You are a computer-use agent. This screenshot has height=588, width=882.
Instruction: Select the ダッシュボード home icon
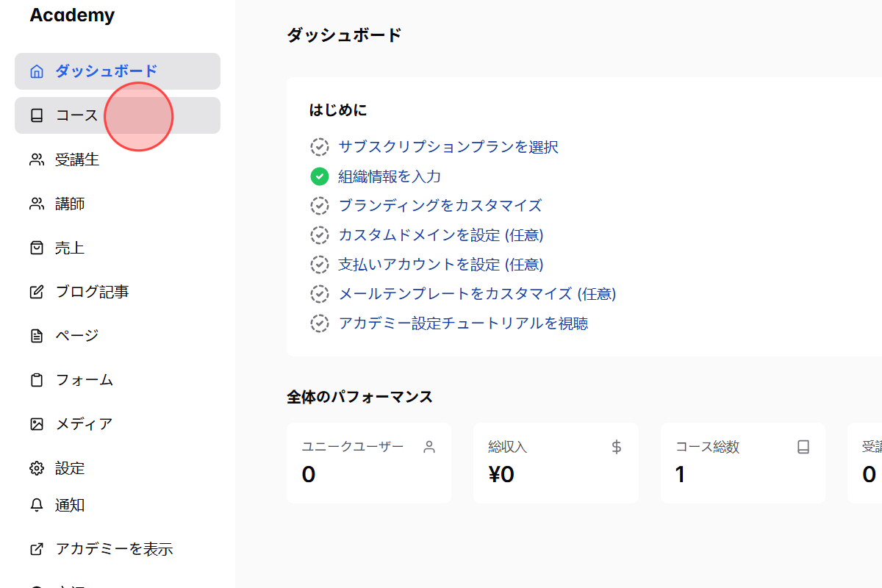tap(36, 71)
